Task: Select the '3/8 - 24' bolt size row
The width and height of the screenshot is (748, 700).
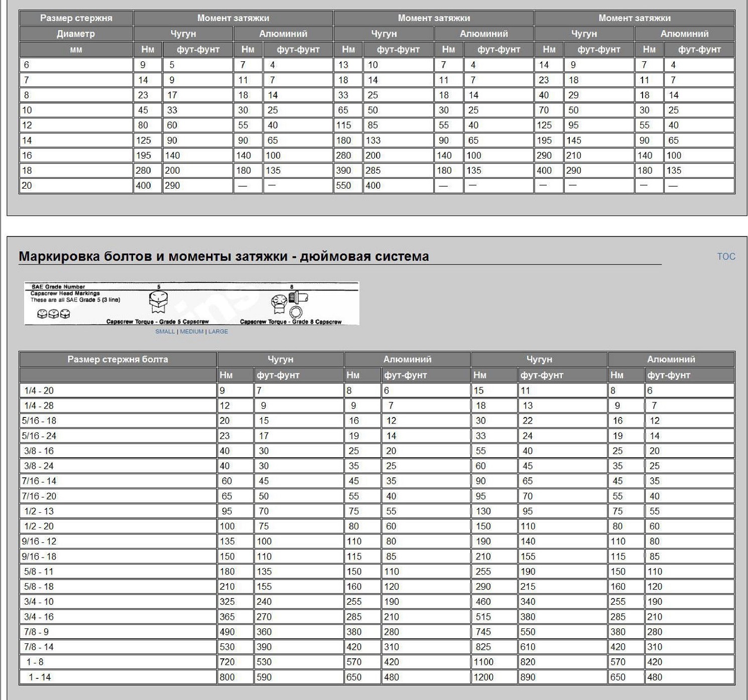Action: coord(377,466)
